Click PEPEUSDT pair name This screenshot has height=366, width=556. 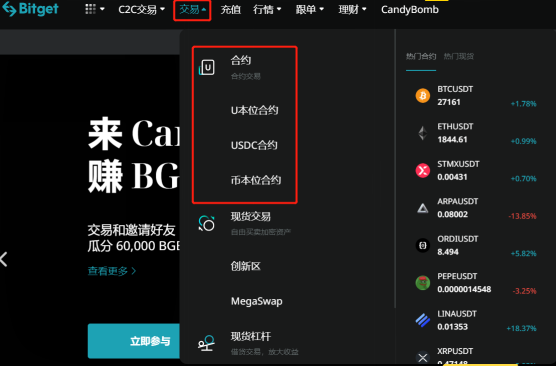point(457,276)
